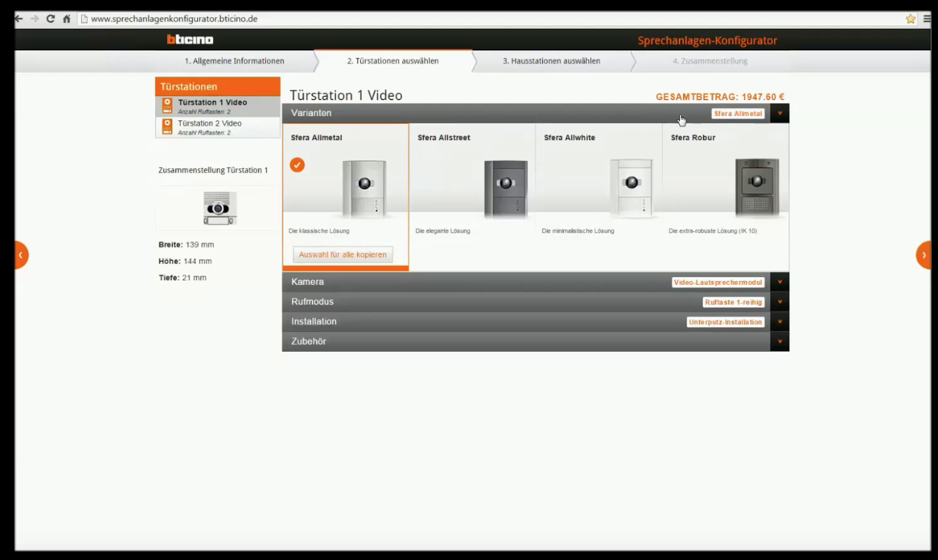
Task: Click 'Die elegante Lösung' description
Action: coord(443,231)
